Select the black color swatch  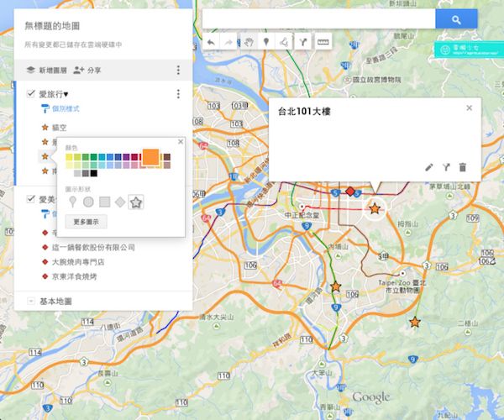[93, 174]
